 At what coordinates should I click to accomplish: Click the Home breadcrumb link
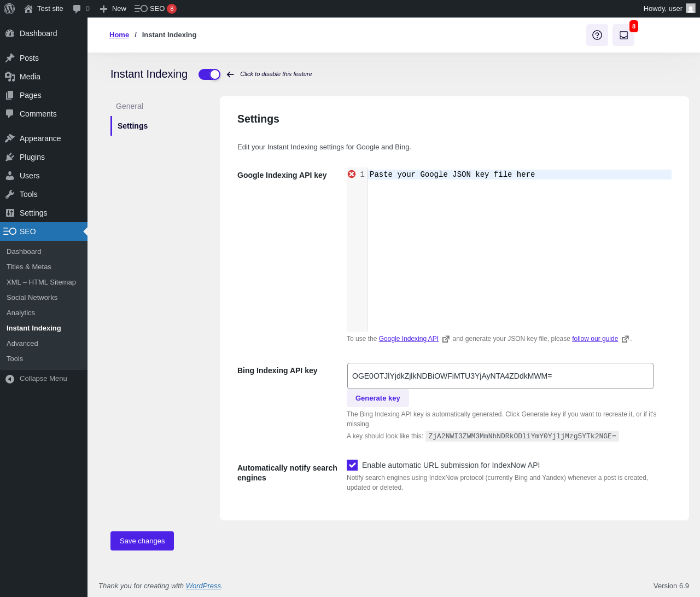tap(119, 35)
